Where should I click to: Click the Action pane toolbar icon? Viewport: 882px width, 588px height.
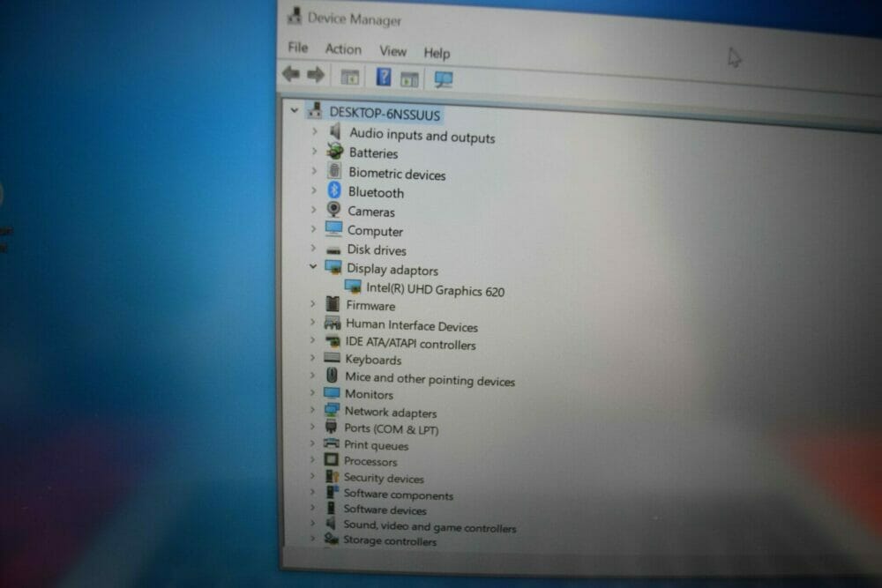[x=409, y=80]
